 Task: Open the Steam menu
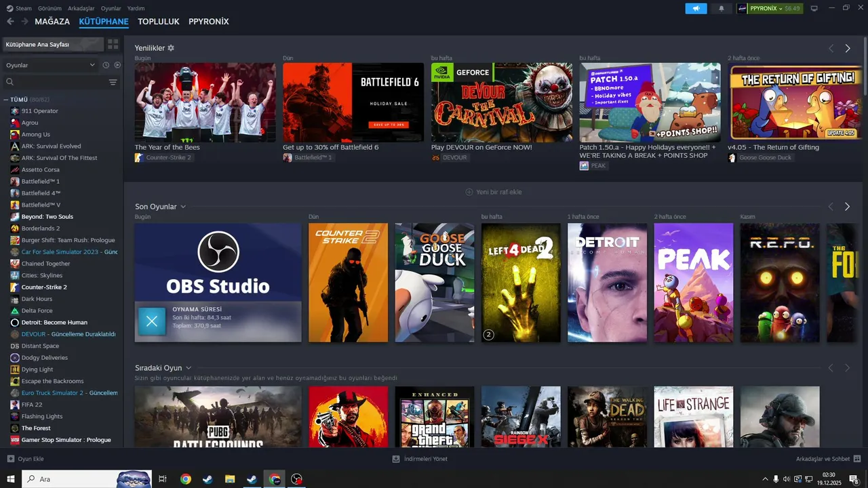pos(24,8)
